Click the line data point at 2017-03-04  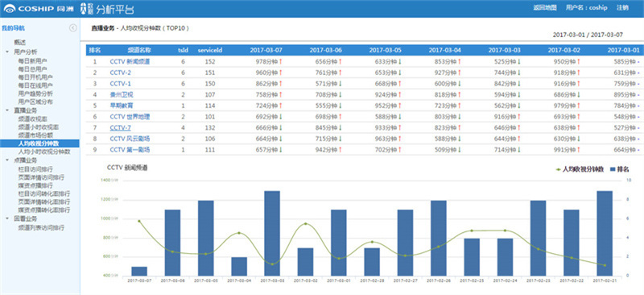coord(239,233)
